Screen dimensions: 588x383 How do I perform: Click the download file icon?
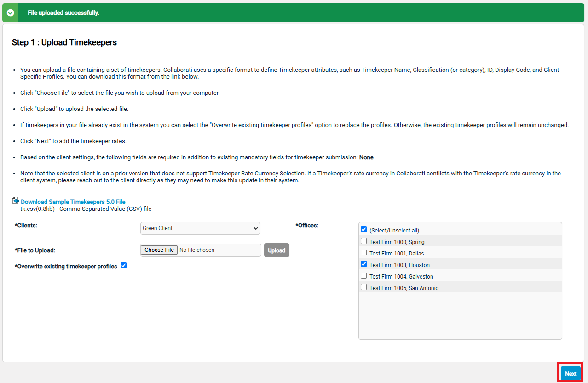16,201
